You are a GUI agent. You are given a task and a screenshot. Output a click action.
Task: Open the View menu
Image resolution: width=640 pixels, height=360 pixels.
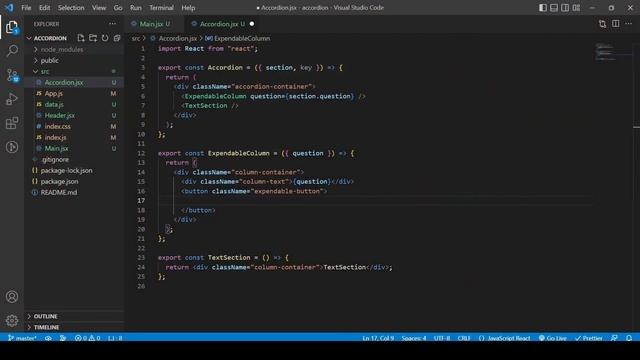[x=99, y=8]
